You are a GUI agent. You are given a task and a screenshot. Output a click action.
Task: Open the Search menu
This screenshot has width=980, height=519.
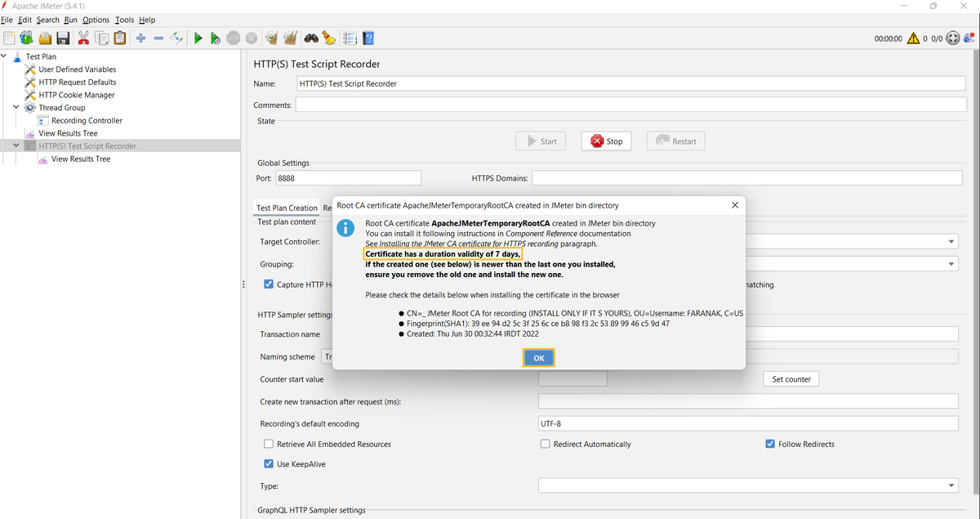click(x=47, y=20)
